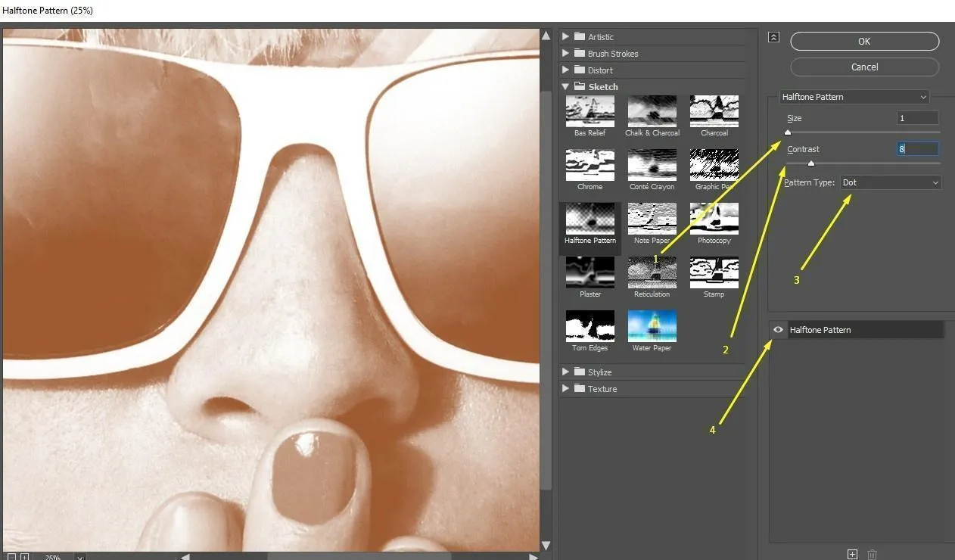
Task: Click the new effect layer icon
Action: 852,555
